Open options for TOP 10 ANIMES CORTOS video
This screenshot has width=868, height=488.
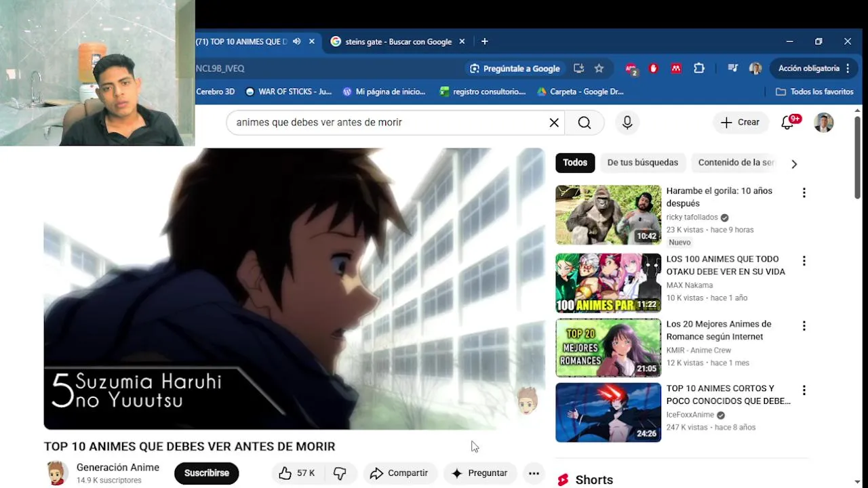pos(804,390)
